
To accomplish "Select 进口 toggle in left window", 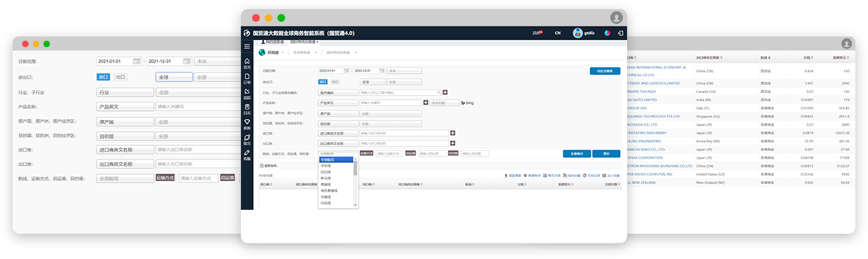I will coord(103,77).
